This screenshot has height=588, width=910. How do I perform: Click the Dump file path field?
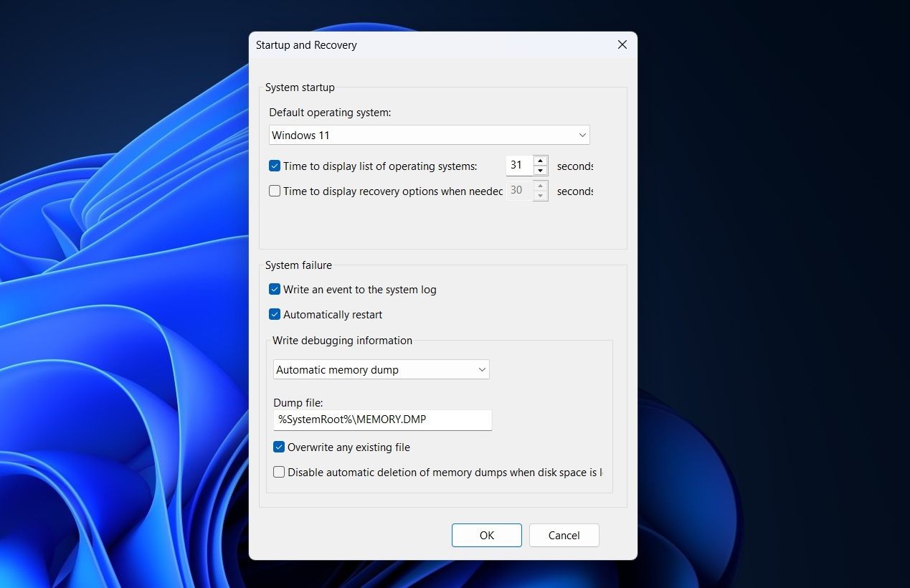pyautogui.click(x=382, y=419)
